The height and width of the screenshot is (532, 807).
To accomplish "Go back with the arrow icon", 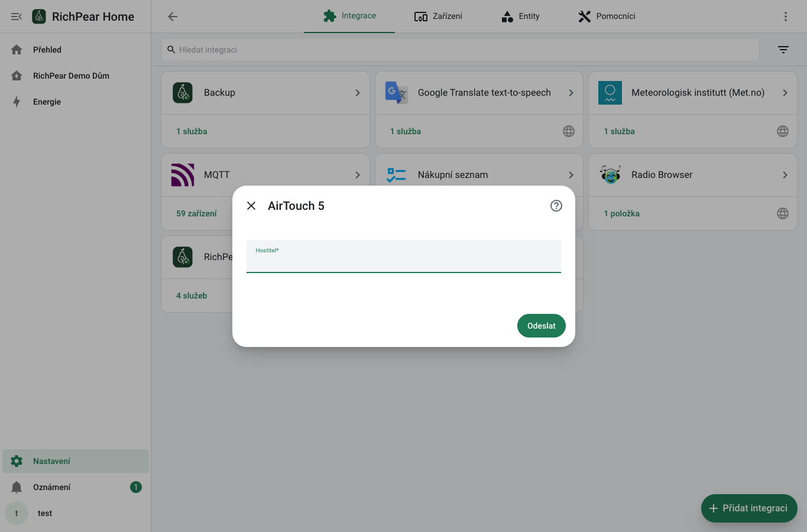I will 173,17.
